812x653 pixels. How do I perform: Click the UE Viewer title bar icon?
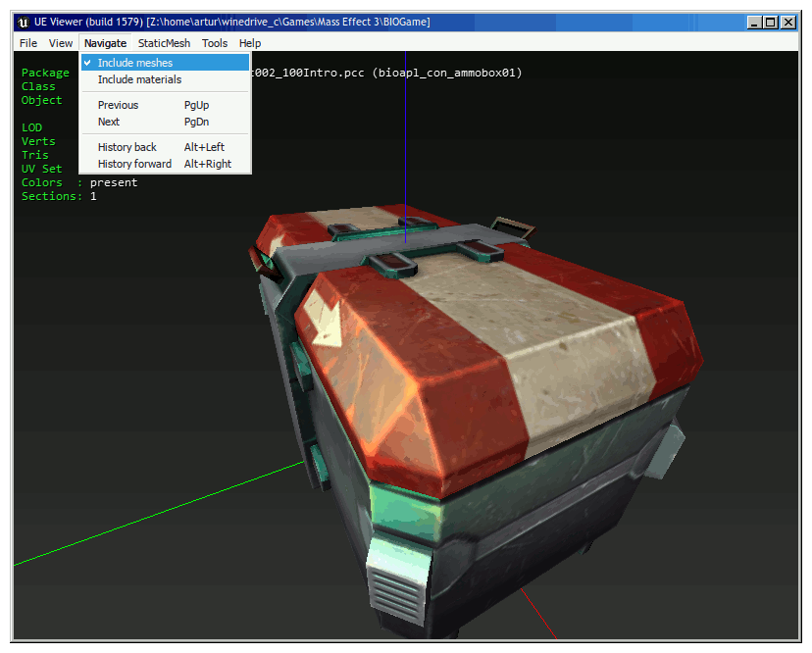[x=24, y=23]
